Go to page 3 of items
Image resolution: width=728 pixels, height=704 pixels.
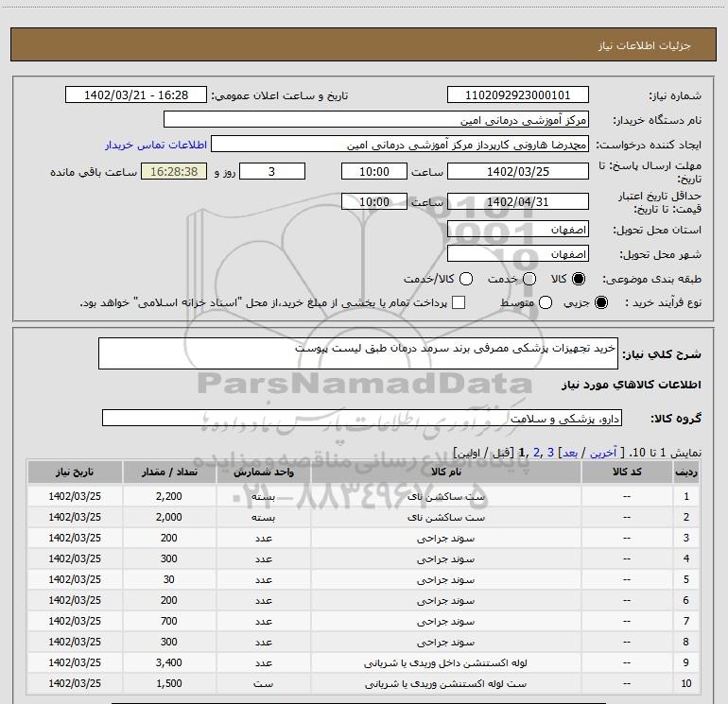click(550, 453)
